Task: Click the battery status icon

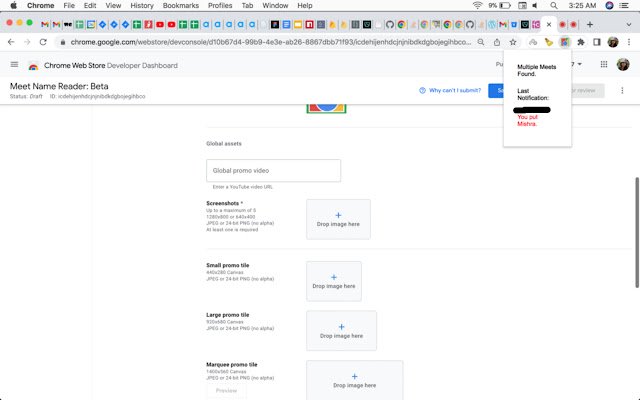Action: (x=505, y=6)
